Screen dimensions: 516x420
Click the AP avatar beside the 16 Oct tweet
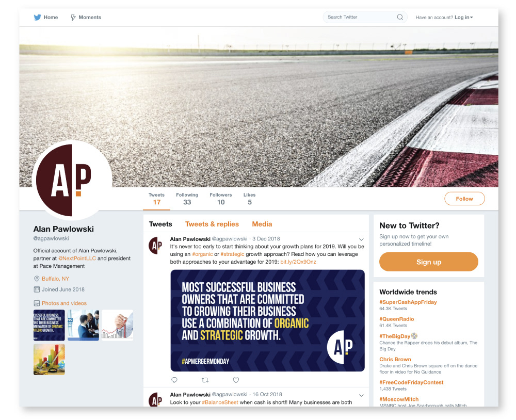(156, 399)
